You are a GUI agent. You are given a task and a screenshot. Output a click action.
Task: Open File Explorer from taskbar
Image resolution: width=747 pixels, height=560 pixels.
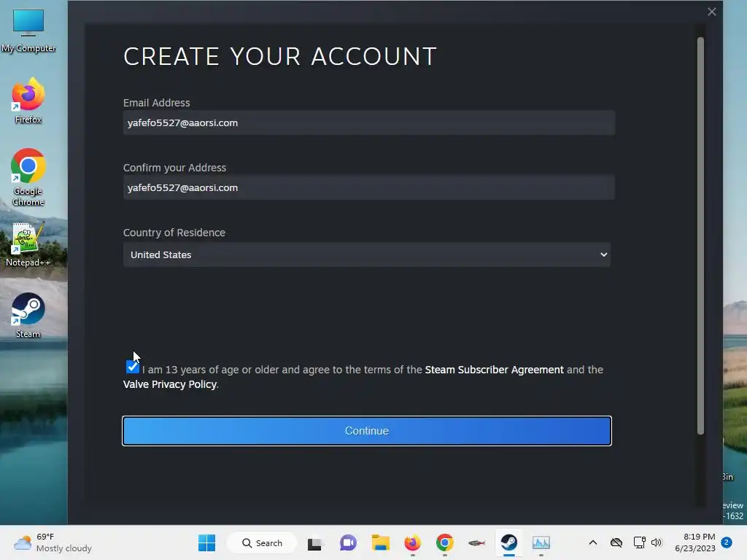381,542
